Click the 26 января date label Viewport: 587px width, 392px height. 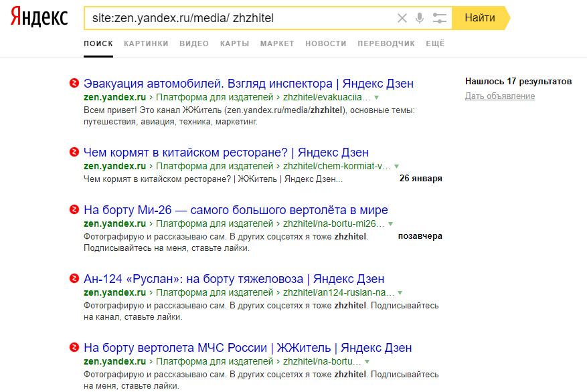tap(421, 179)
